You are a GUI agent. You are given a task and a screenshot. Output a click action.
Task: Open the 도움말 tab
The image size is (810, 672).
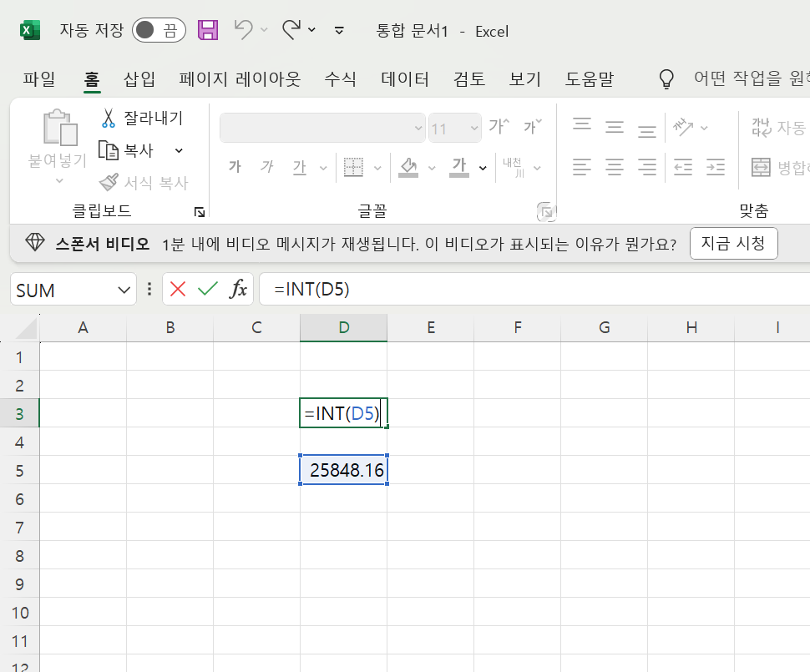tap(590, 78)
